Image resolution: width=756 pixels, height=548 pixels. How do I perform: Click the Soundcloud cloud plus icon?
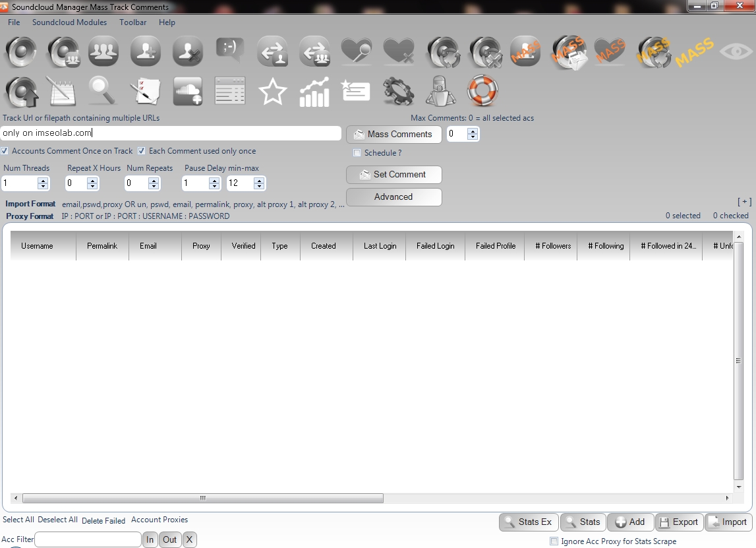tap(188, 91)
